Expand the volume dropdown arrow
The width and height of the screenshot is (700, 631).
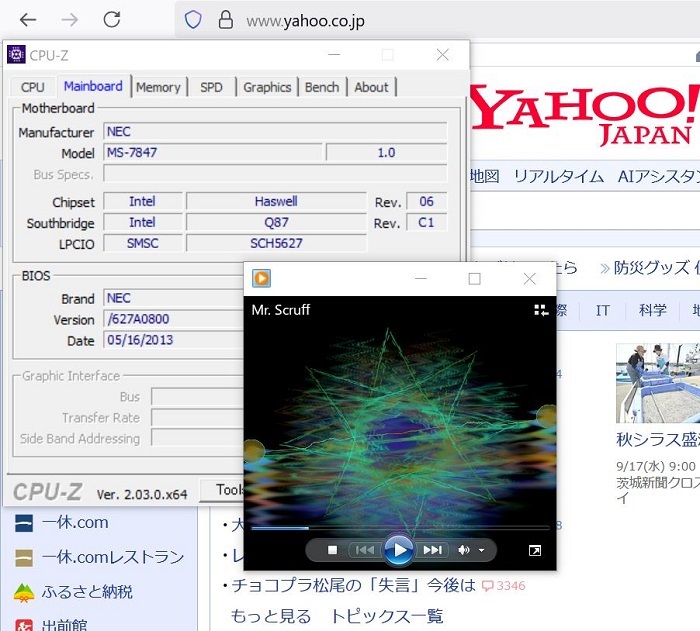(x=482, y=550)
